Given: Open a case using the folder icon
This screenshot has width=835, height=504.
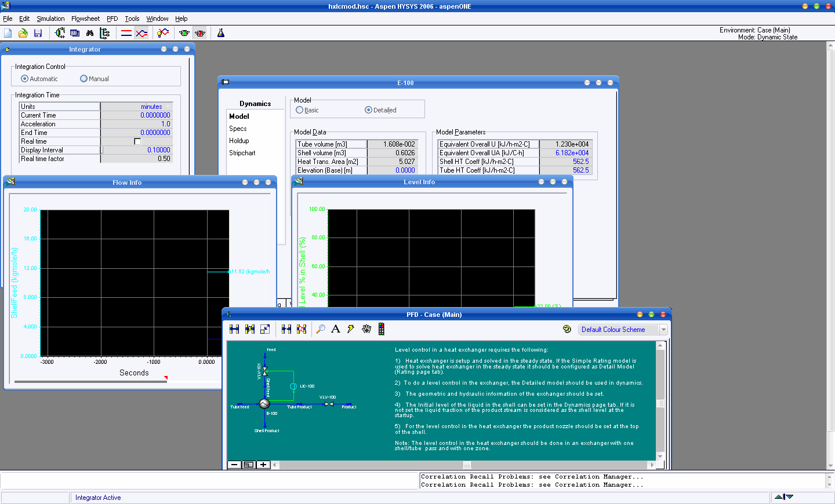Looking at the screenshot, I should [23, 34].
